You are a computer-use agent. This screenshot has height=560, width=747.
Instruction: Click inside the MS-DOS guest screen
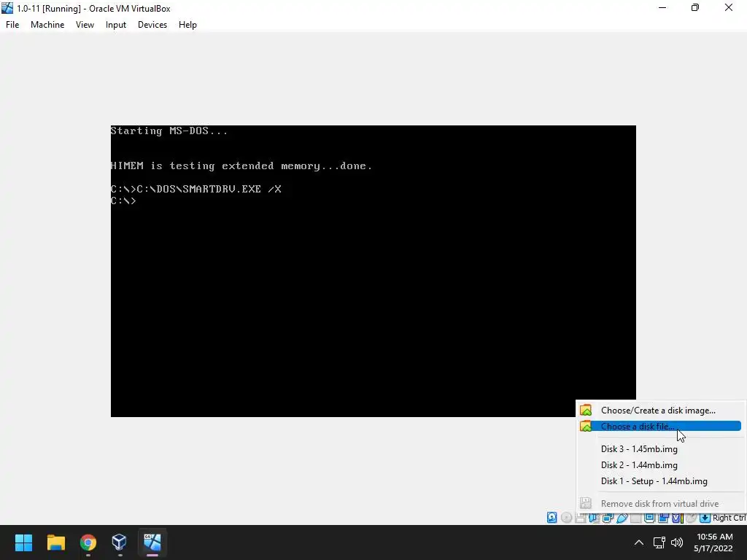pos(373,271)
